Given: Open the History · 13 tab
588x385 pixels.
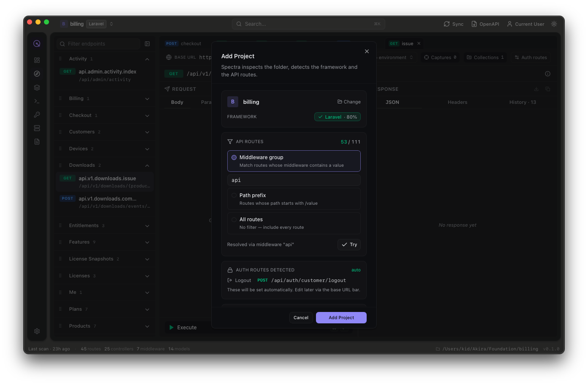Looking at the screenshot, I should point(523,102).
